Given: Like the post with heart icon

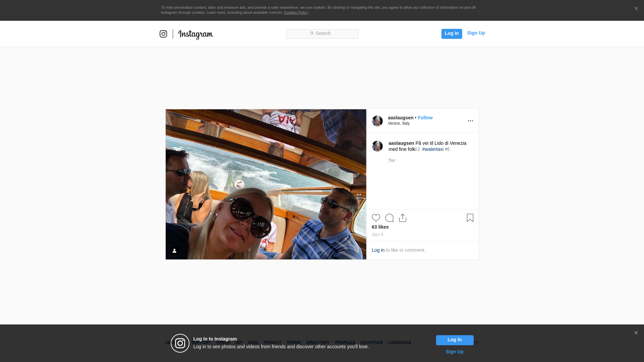Looking at the screenshot, I should click(376, 218).
